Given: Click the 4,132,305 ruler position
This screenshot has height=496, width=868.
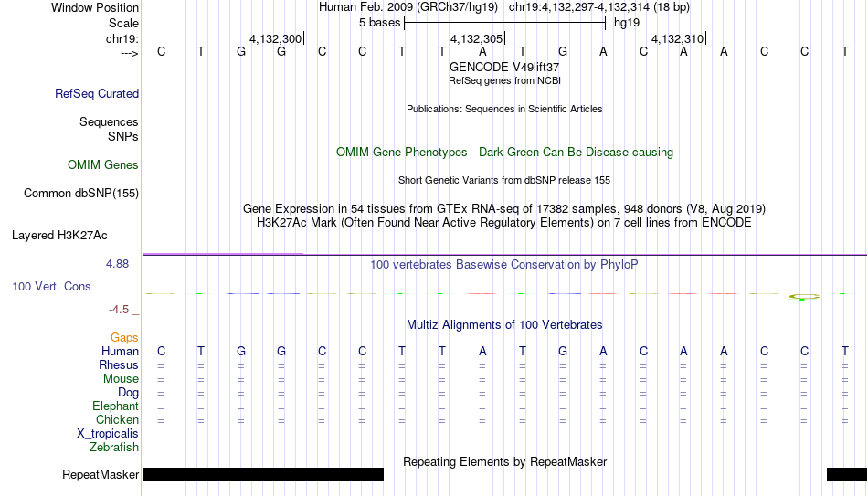Looking at the screenshot, I should 476,38.
